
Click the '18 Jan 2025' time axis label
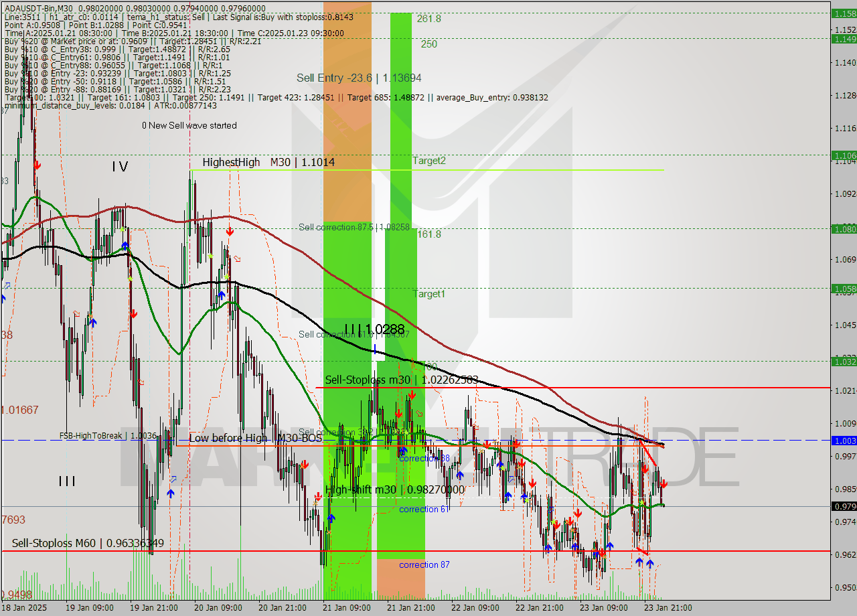(x=25, y=608)
